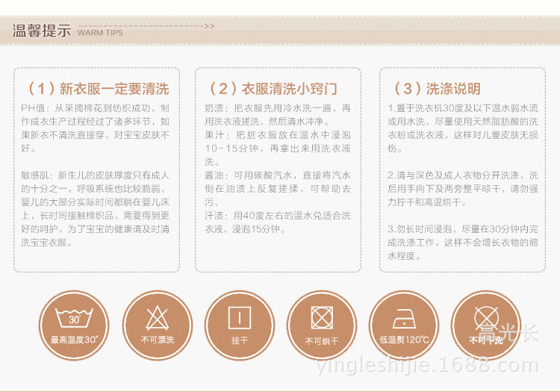
Task: Click the 不可烘干 label
Action: coord(322,341)
